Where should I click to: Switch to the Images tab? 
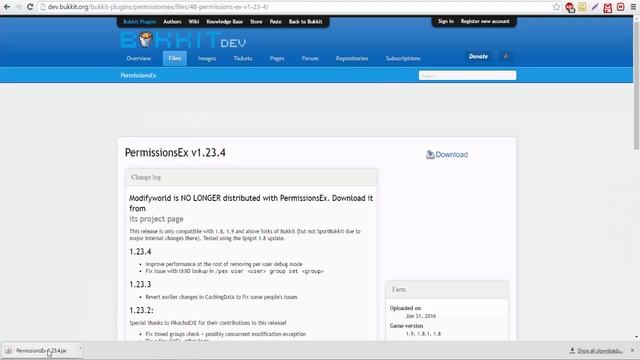tap(207, 58)
